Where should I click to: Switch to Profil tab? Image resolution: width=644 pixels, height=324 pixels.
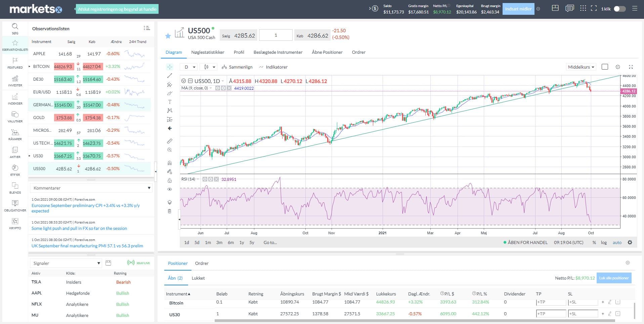click(239, 52)
